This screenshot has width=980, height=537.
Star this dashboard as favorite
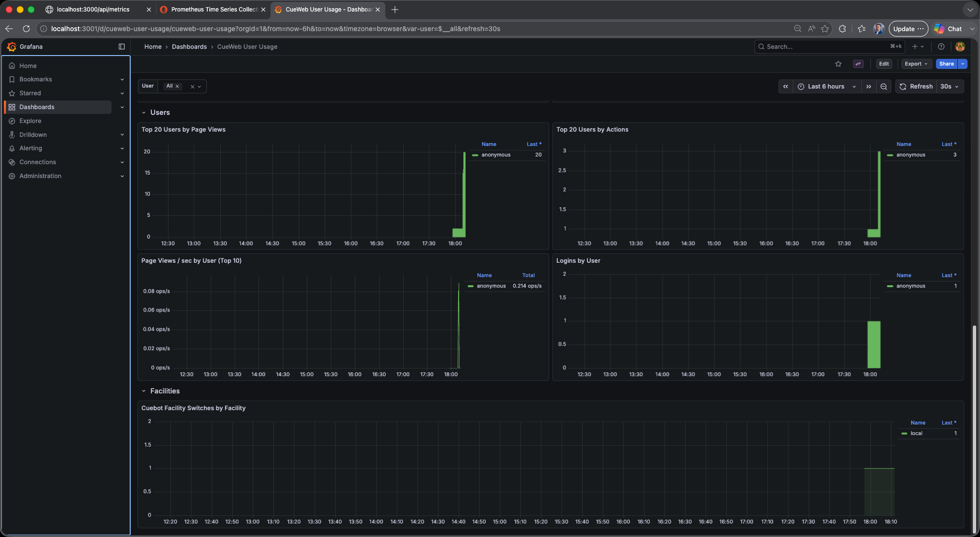click(838, 64)
